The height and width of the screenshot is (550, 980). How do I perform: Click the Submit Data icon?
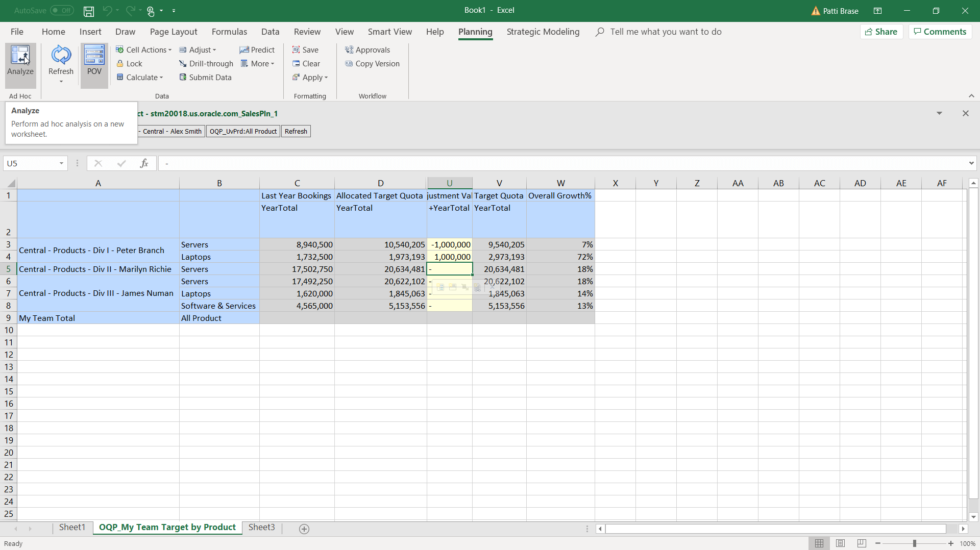[206, 77]
